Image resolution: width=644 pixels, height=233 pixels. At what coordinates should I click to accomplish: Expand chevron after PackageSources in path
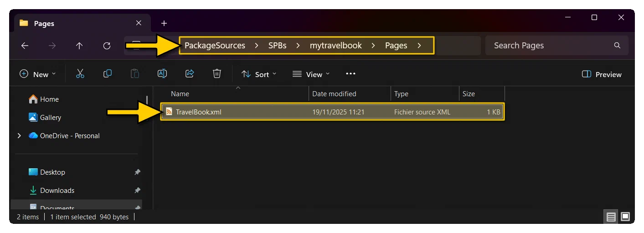pos(257,46)
